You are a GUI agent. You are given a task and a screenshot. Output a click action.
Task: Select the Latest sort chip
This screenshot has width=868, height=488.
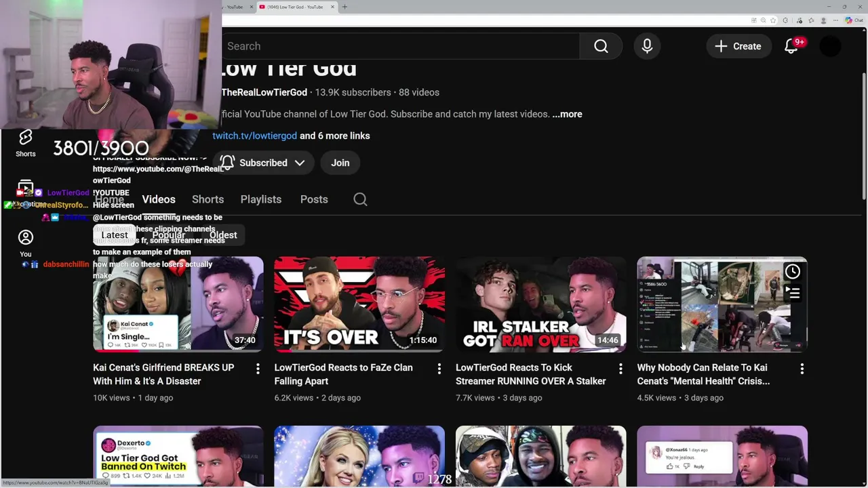click(x=114, y=235)
